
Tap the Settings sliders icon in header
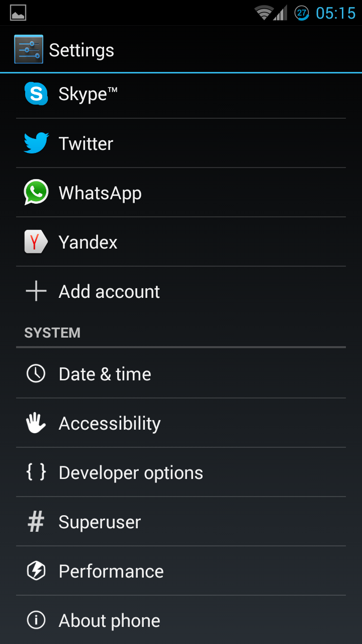coord(29,49)
